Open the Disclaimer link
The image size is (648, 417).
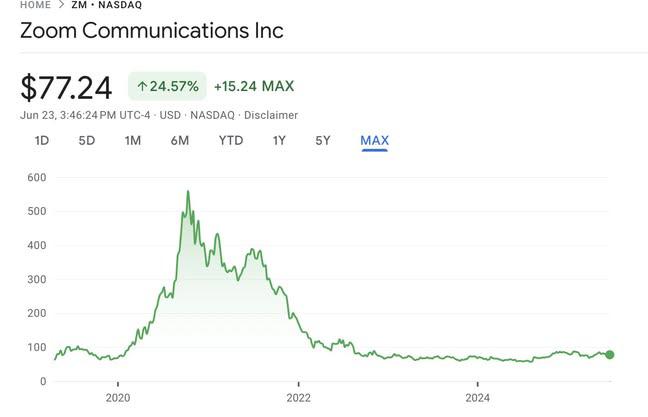tap(271, 115)
